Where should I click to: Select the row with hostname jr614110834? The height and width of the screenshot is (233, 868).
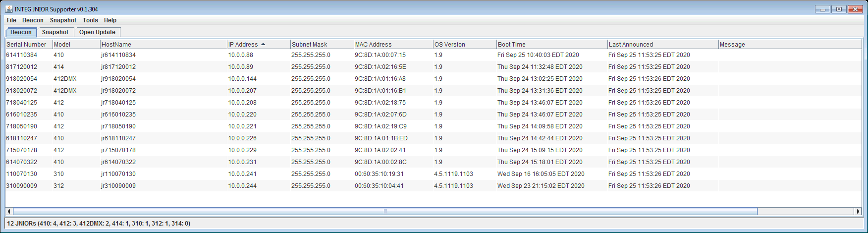[x=434, y=55]
